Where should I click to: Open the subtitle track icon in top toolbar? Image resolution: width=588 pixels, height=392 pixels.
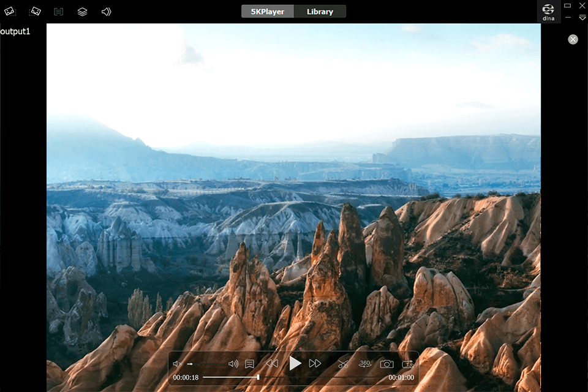click(x=58, y=12)
